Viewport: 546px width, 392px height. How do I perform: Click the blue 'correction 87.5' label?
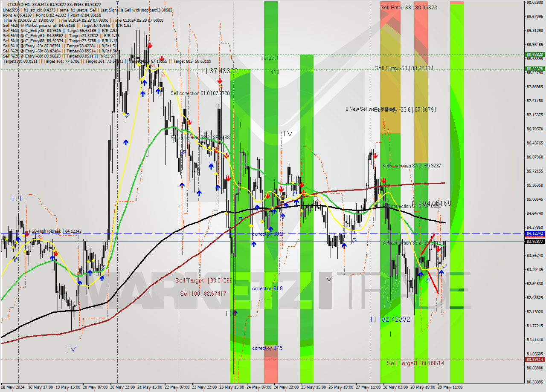[x=267, y=348]
